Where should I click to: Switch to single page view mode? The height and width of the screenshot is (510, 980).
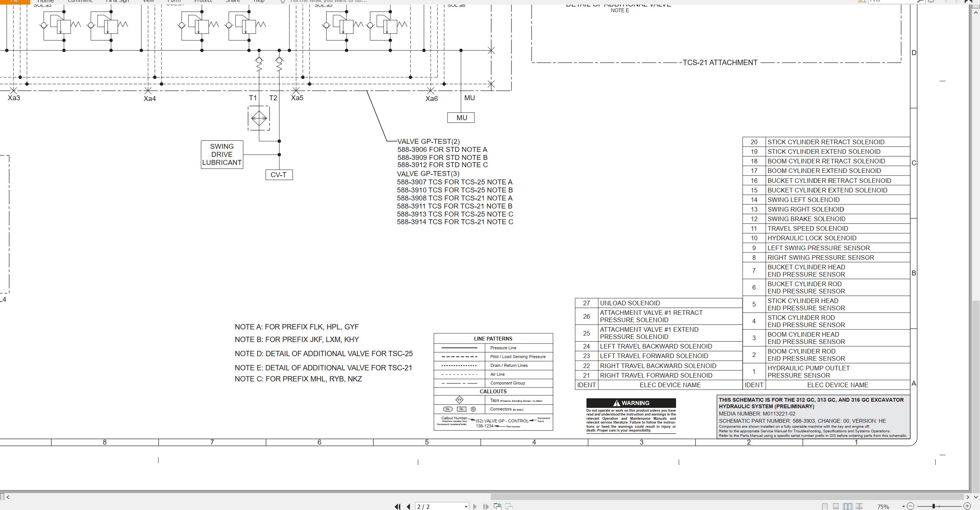[825, 507]
